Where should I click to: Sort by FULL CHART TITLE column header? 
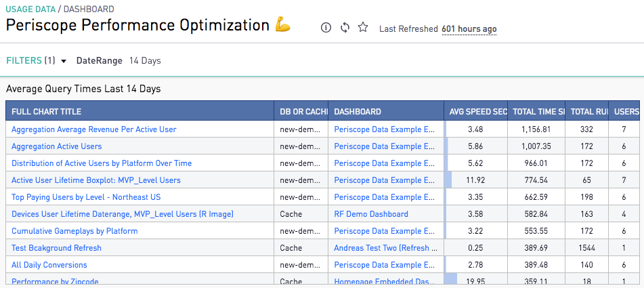coord(140,111)
